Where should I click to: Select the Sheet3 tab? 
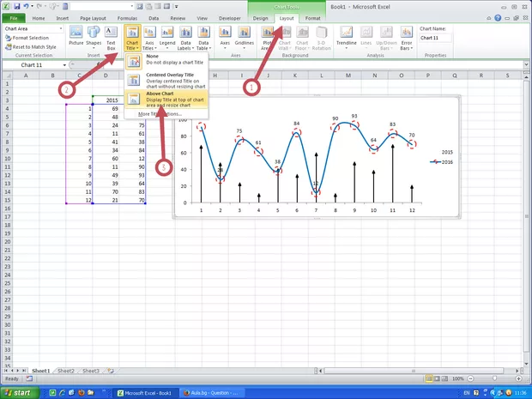(91, 371)
